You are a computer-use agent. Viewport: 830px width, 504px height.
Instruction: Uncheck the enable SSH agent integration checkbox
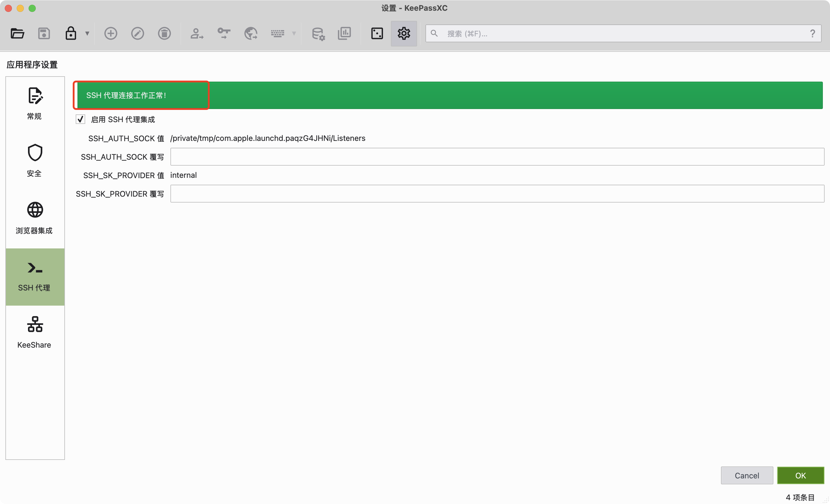click(80, 119)
